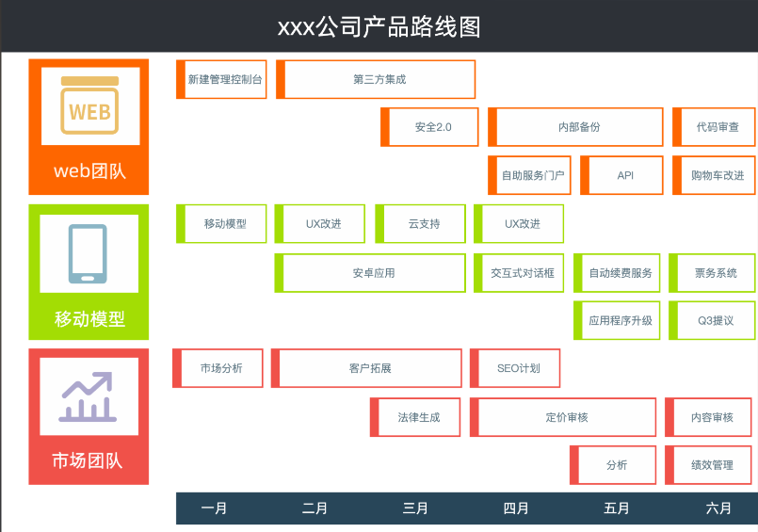
Task: Select the 票务系统 task box
Action: [x=712, y=273]
